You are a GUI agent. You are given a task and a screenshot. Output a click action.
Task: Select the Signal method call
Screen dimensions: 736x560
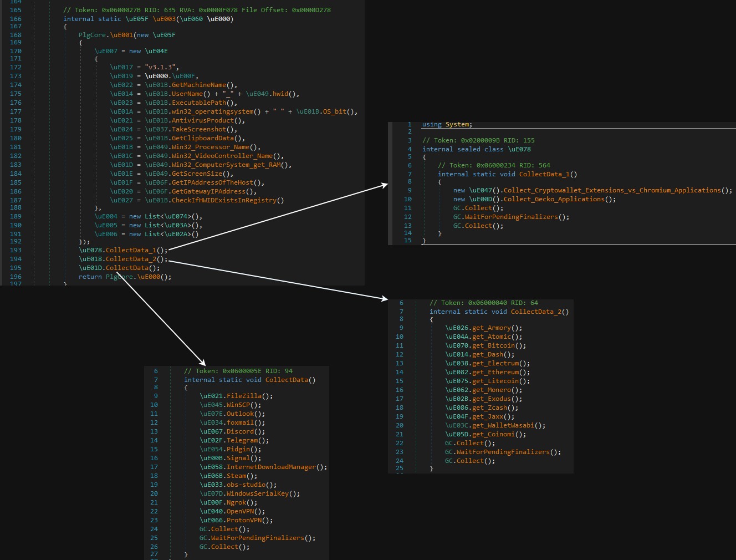click(x=238, y=458)
